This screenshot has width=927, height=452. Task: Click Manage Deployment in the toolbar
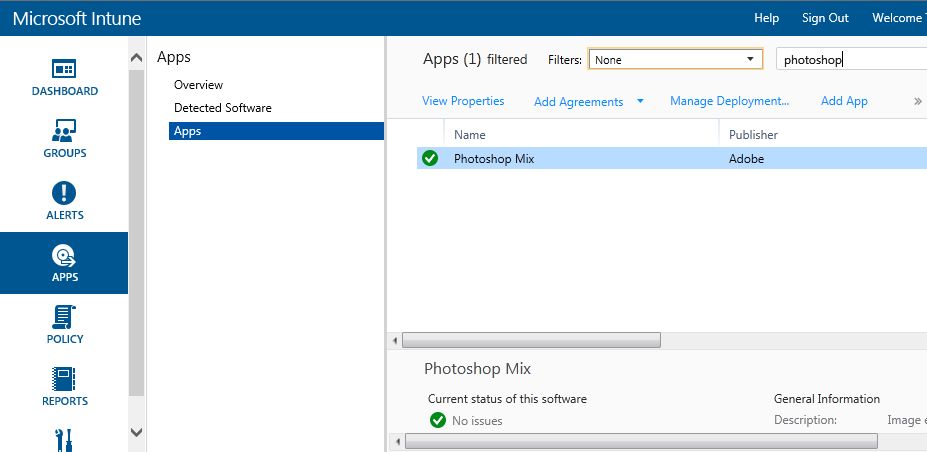coord(729,101)
